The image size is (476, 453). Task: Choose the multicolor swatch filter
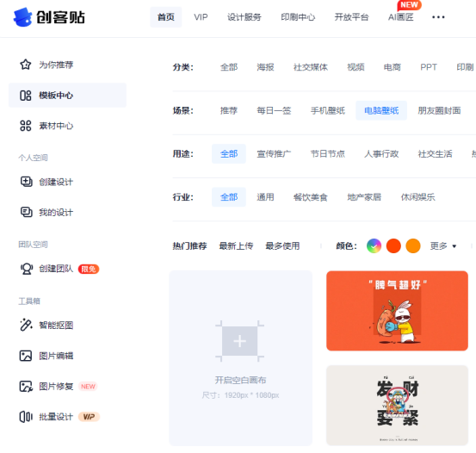click(374, 245)
